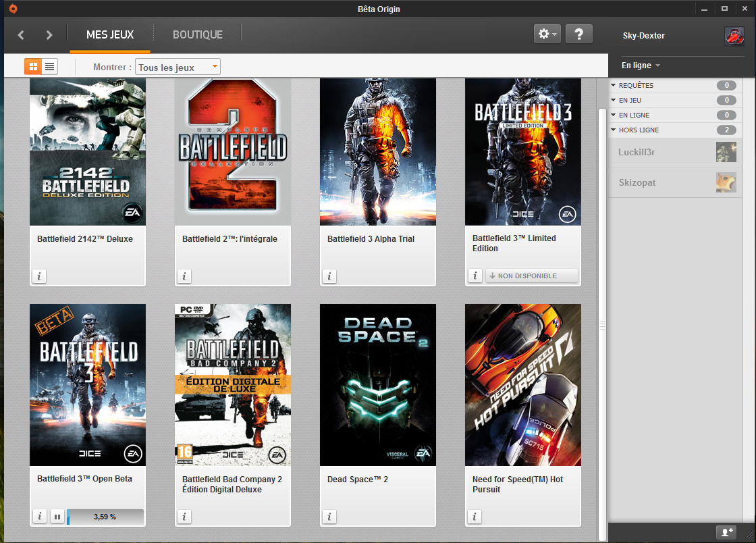Switch to grid view of games

[x=33, y=67]
